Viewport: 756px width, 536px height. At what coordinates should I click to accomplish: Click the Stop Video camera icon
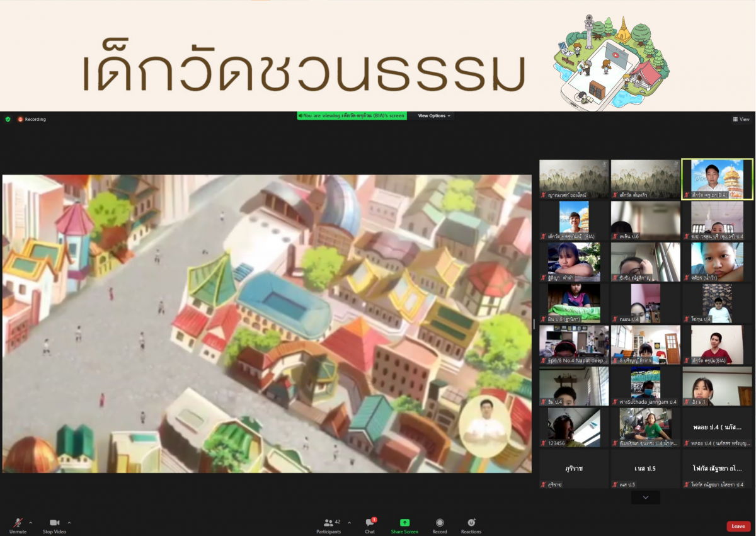pyautogui.click(x=54, y=523)
